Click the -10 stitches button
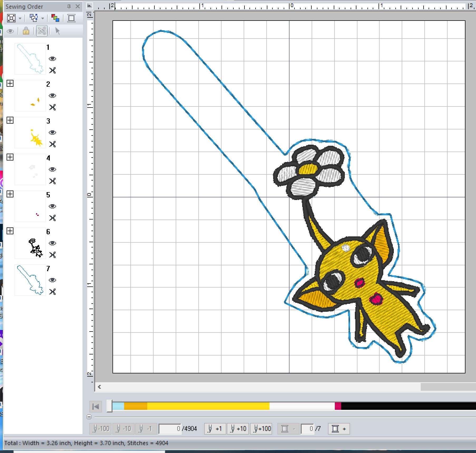 123,429
